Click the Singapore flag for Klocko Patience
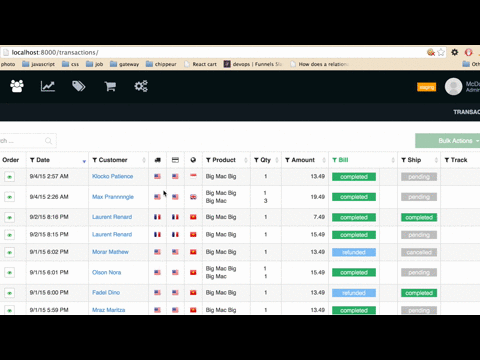 [193, 176]
